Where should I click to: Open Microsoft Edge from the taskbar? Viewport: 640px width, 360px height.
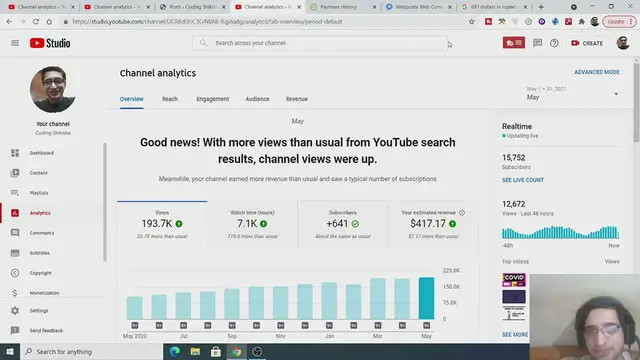[x=175, y=351]
